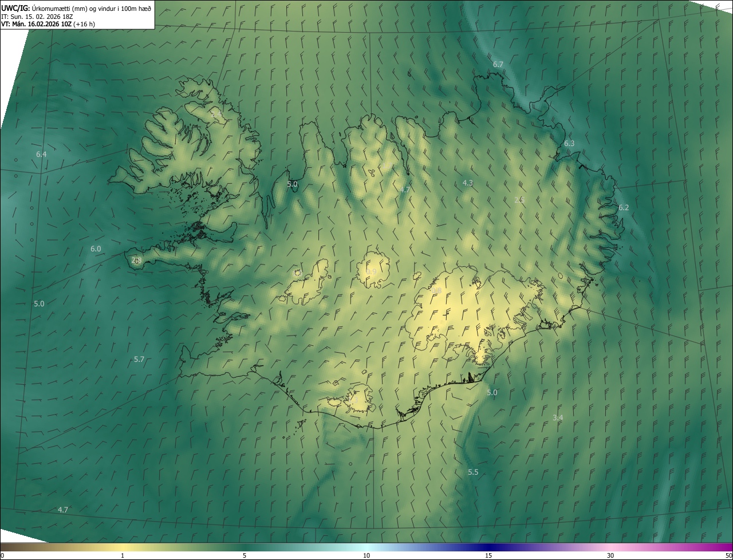Select the 3.4 value label
This screenshot has width=733, height=560.
[558, 417]
